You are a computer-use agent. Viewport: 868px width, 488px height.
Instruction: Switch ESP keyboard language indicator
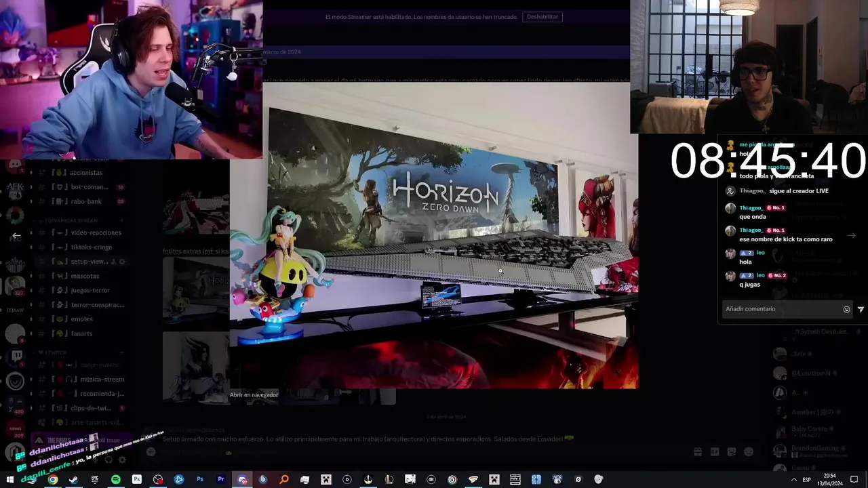tap(807, 480)
